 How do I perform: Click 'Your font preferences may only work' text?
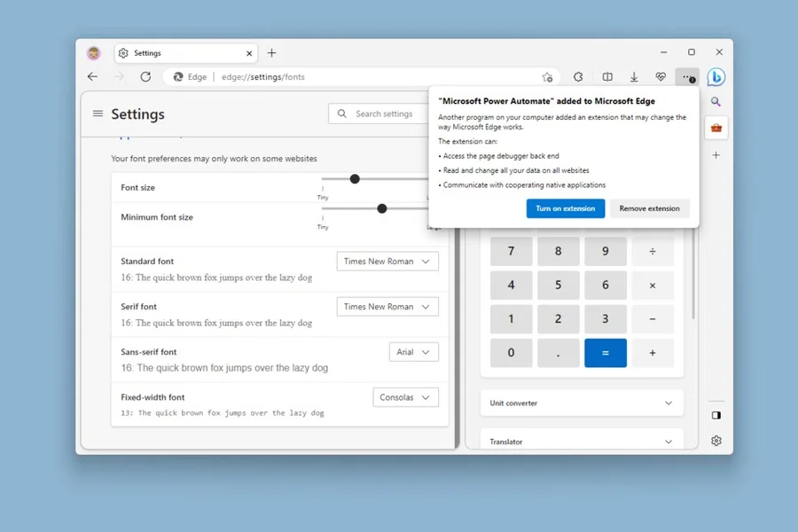[214, 159]
